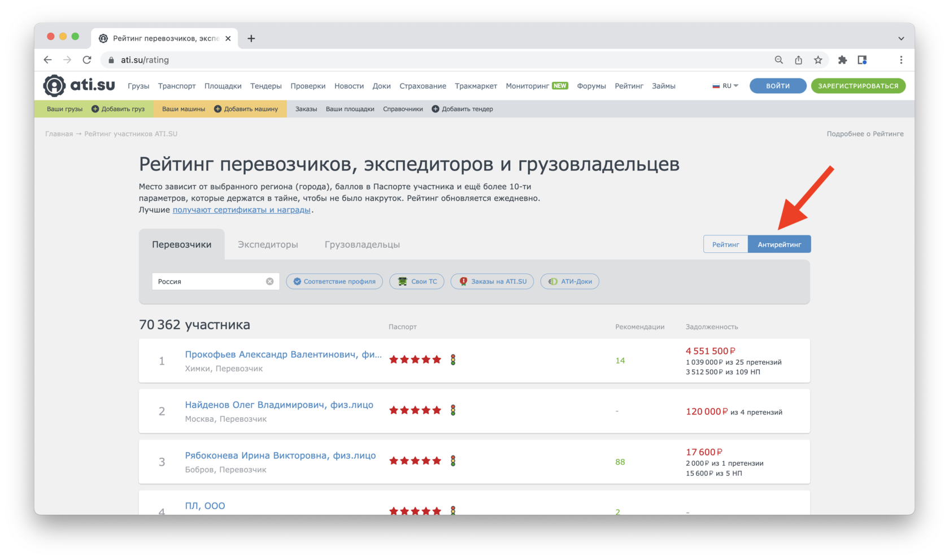Clear the Россия region field
949x560 pixels.
[x=269, y=281]
